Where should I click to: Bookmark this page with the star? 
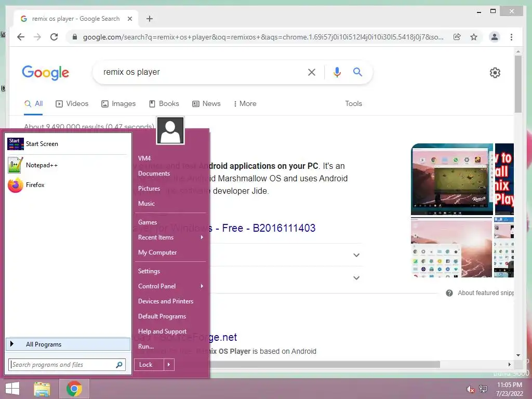[474, 37]
